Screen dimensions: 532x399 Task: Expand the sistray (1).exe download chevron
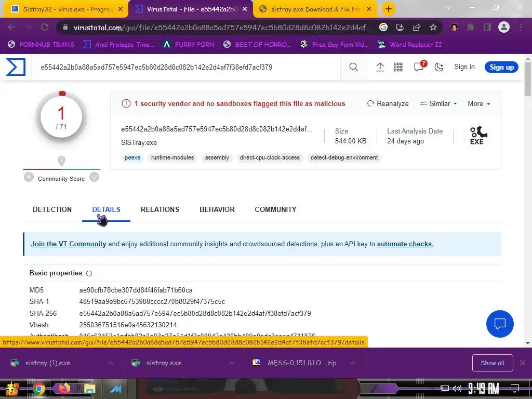111,363
